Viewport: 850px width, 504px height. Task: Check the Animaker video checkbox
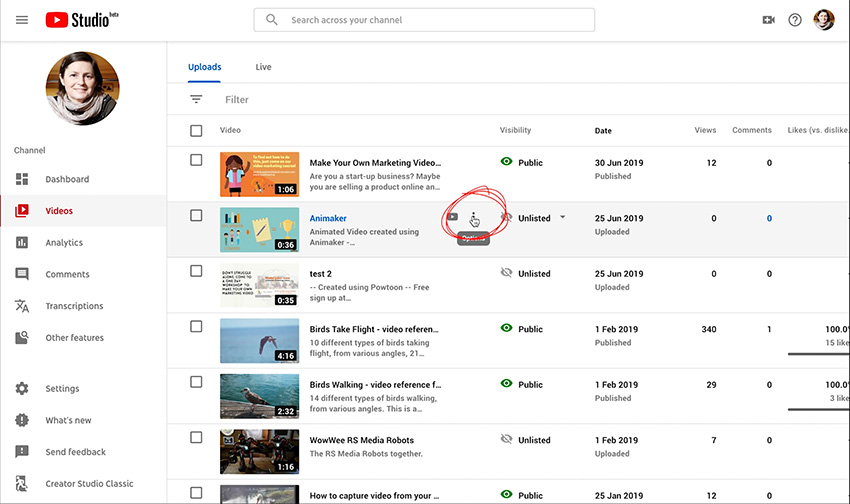coord(196,215)
